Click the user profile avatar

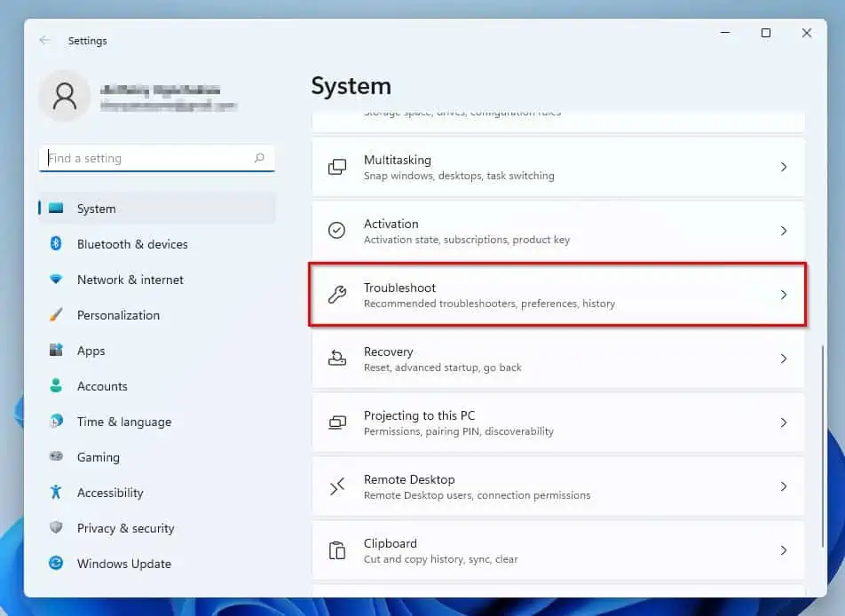click(65, 96)
